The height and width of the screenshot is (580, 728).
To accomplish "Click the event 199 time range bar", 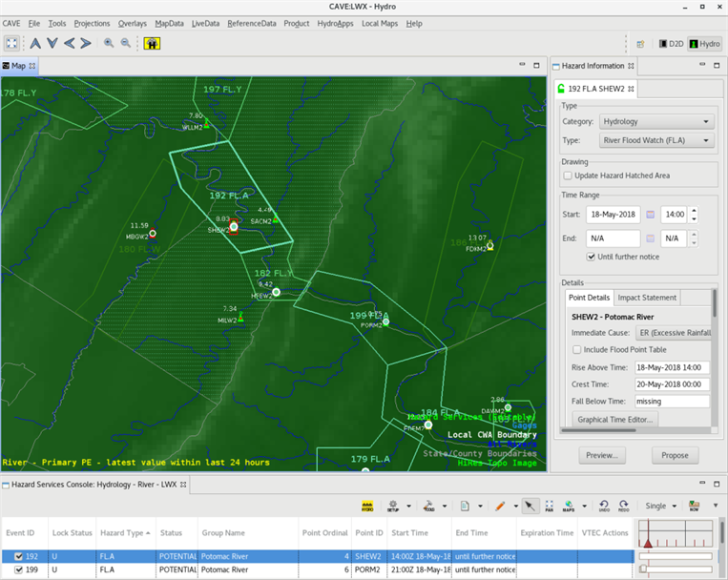I will (x=676, y=570).
